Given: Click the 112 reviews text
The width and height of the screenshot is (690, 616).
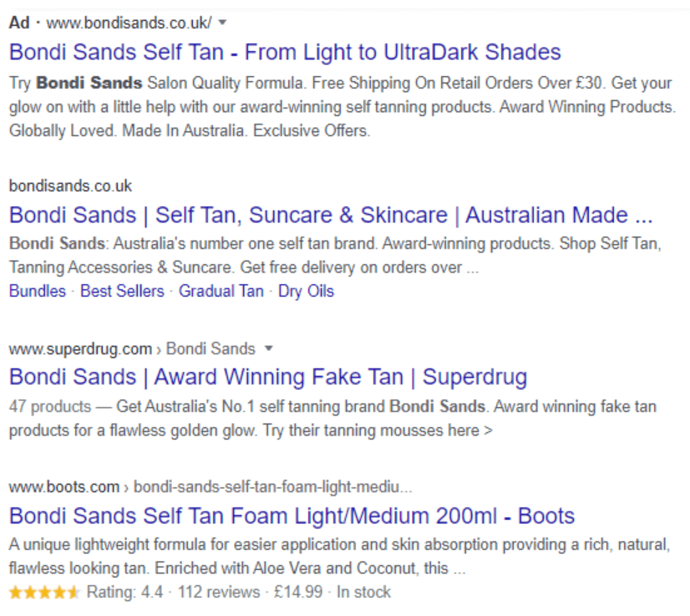Looking at the screenshot, I should pos(219,593).
